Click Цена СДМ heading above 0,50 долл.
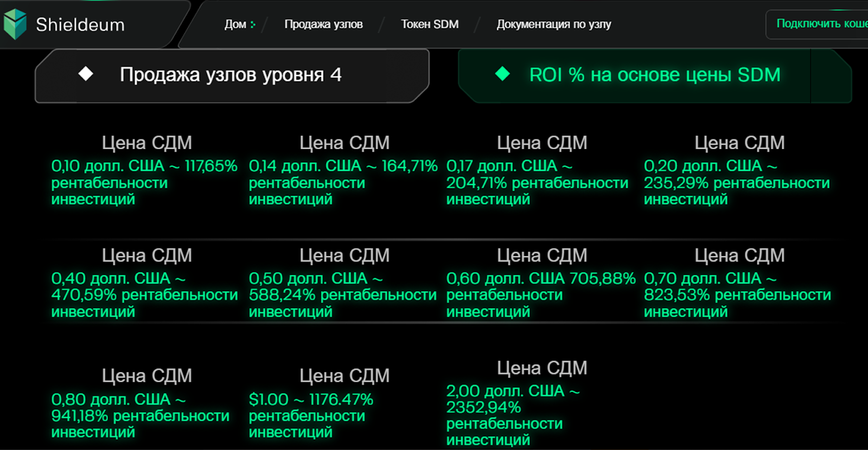This screenshot has height=450, width=868. click(x=344, y=255)
